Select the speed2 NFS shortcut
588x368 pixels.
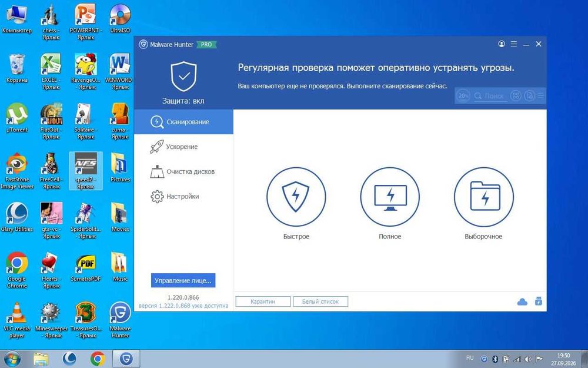click(85, 171)
